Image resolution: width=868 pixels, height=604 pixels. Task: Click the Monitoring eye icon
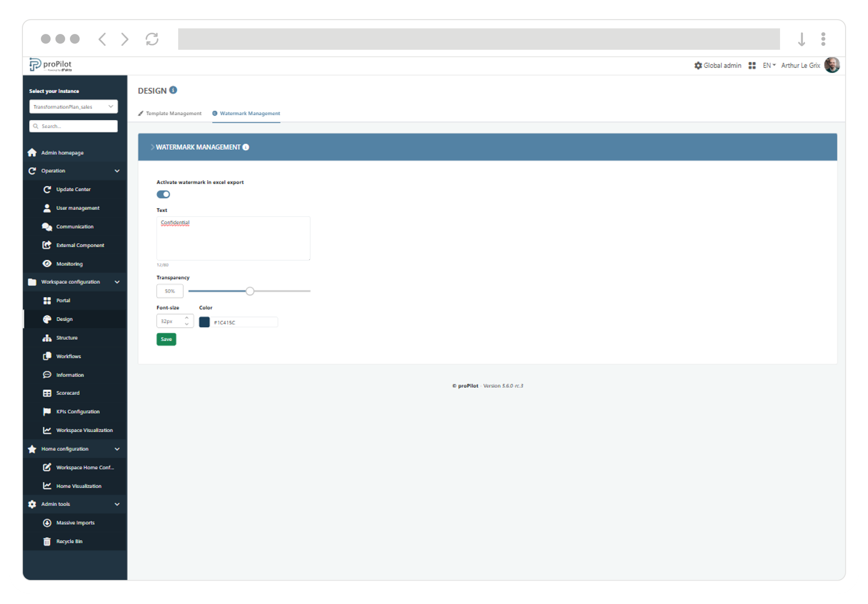pos(47,264)
